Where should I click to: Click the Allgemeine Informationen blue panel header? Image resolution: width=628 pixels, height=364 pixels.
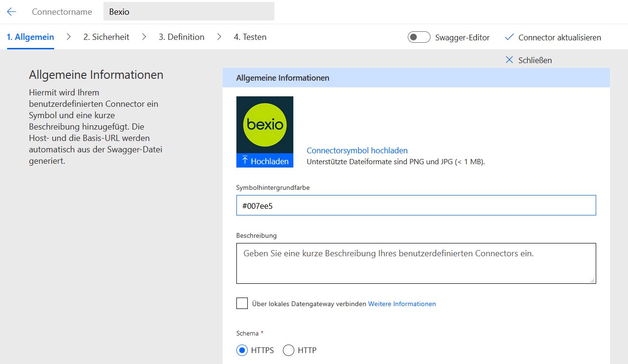click(x=416, y=78)
